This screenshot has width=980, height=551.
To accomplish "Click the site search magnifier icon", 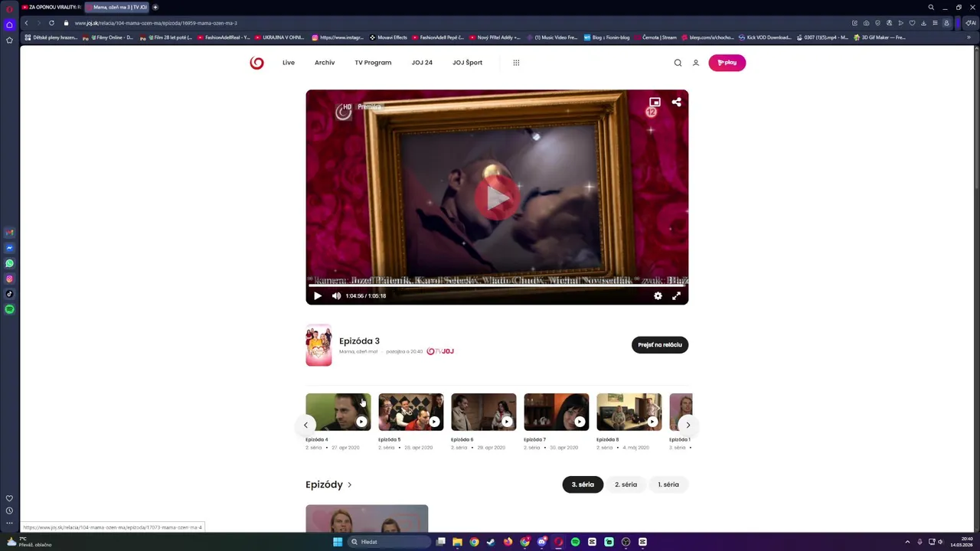I will pos(678,63).
